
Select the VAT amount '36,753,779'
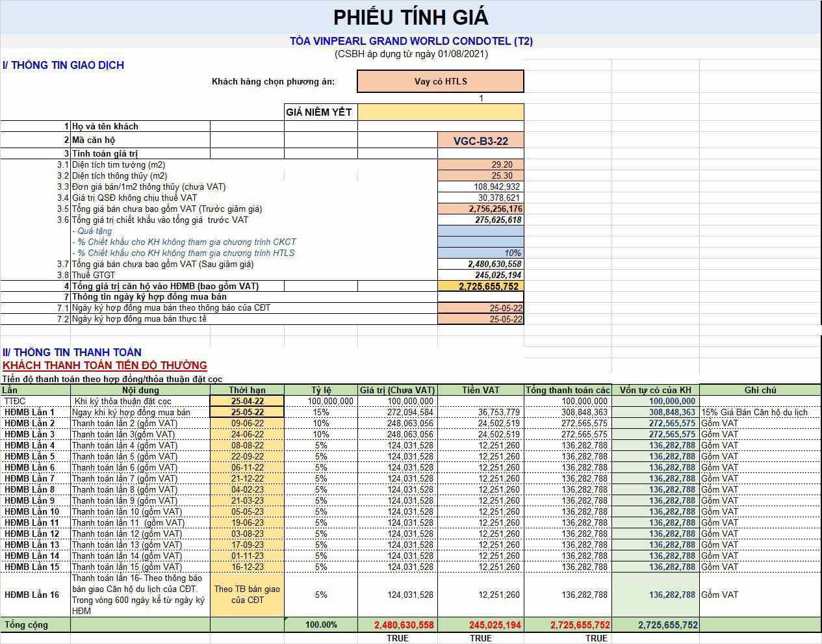tap(499, 413)
